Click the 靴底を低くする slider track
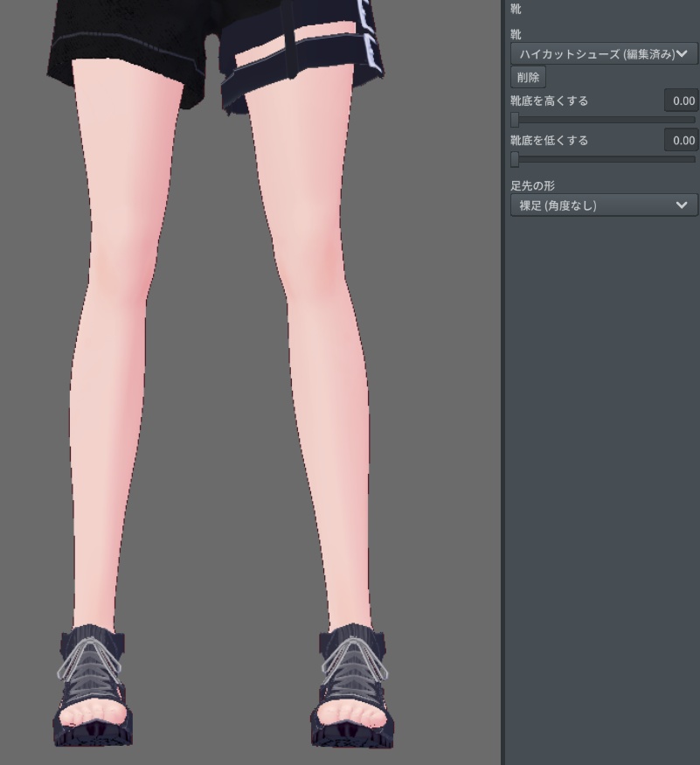The width and height of the screenshot is (700, 765). click(603, 159)
